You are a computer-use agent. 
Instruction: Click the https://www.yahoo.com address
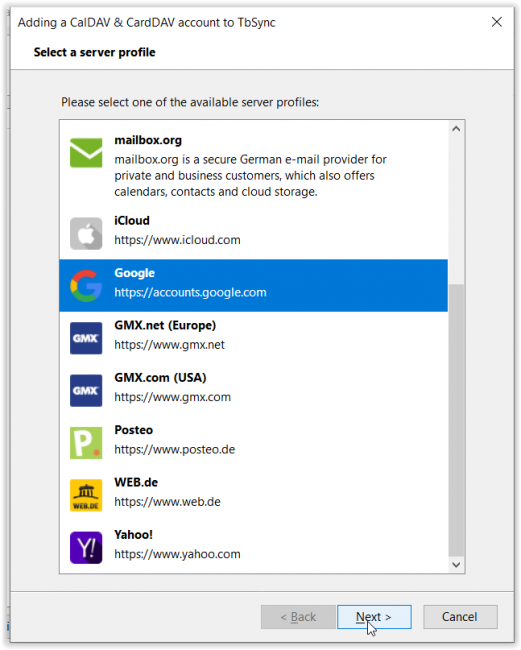[x=177, y=554]
